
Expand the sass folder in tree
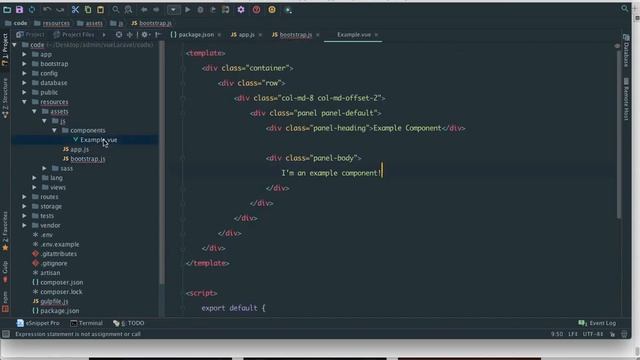click(x=44, y=168)
